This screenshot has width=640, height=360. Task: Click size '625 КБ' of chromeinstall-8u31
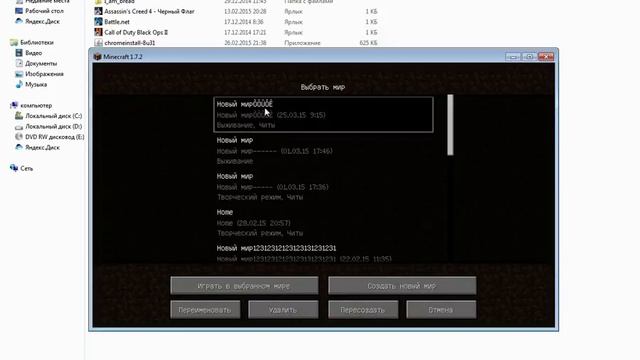(x=369, y=43)
